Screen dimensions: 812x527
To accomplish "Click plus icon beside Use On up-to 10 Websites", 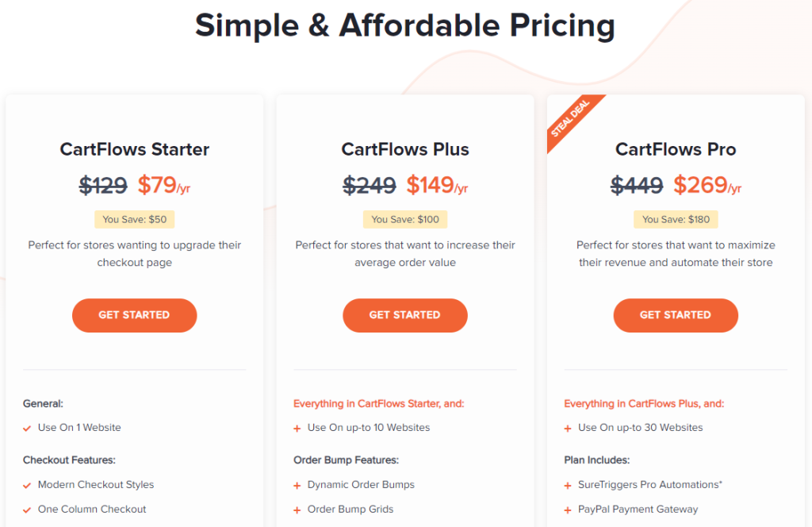I will (297, 429).
